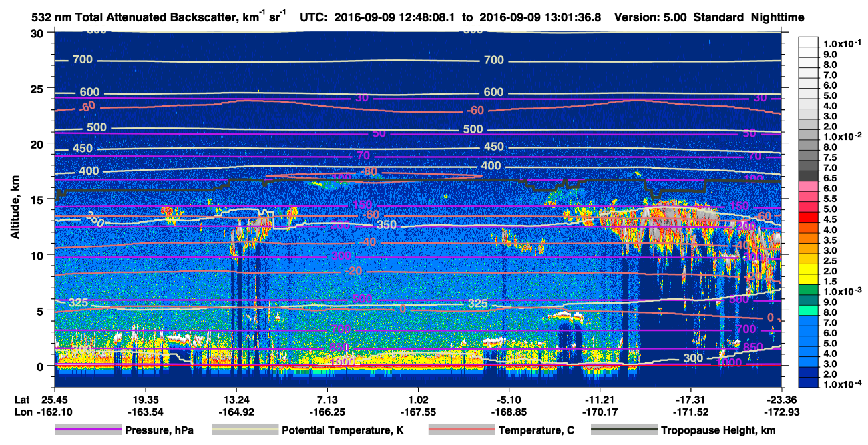Screen dimensions: 868x445
Task: Click the dark line sample beside Tropopause Height legend
Action: pos(625,430)
